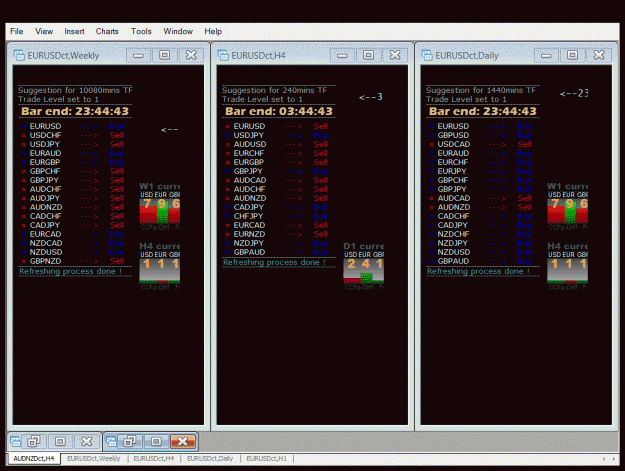
Task: Click W1 currency strength meter in Weekly window
Action: (159, 206)
